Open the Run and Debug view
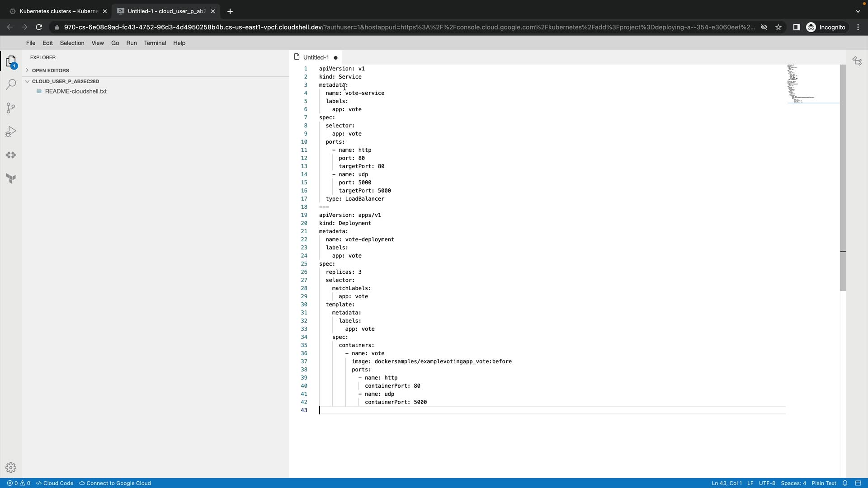 click(11, 131)
